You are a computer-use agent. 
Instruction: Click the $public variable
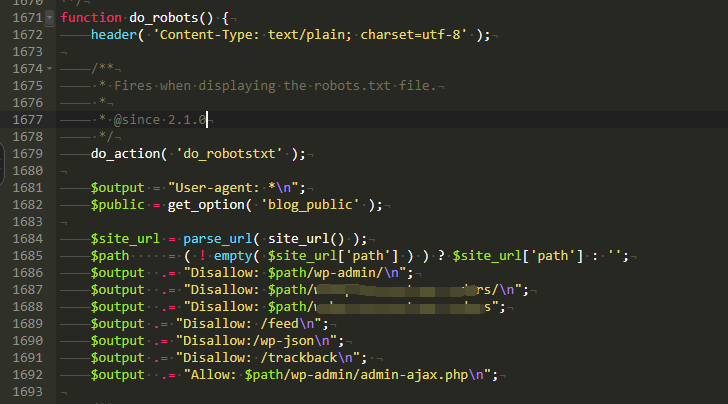tap(117, 205)
